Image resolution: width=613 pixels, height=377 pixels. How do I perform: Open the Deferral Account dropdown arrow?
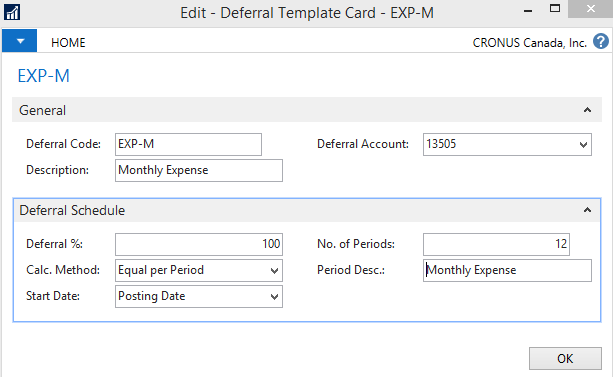[x=583, y=145]
